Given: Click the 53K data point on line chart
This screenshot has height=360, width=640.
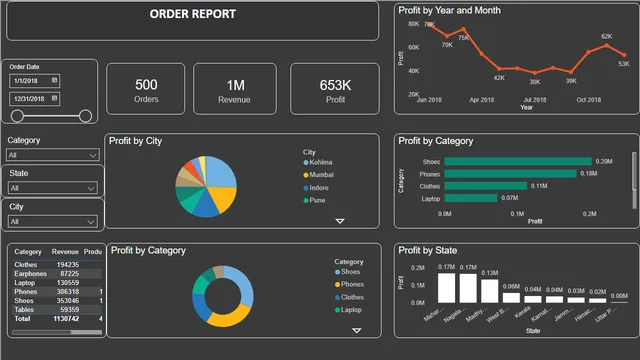Looking at the screenshot, I should point(624,55).
